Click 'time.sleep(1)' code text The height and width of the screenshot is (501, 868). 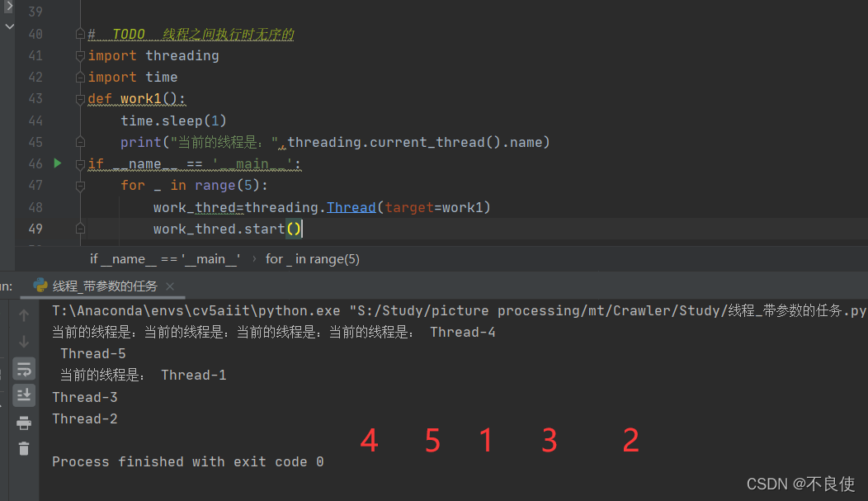tap(174, 121)
